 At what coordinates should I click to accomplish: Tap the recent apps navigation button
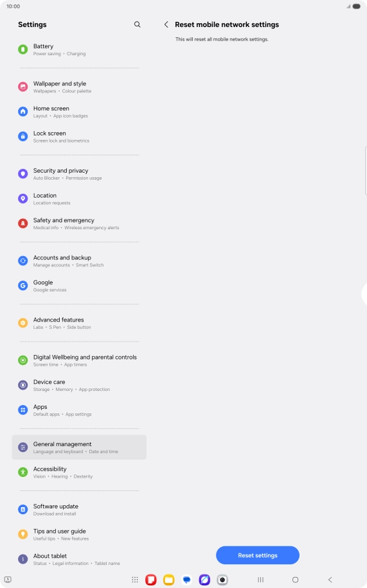click(260, 580)
